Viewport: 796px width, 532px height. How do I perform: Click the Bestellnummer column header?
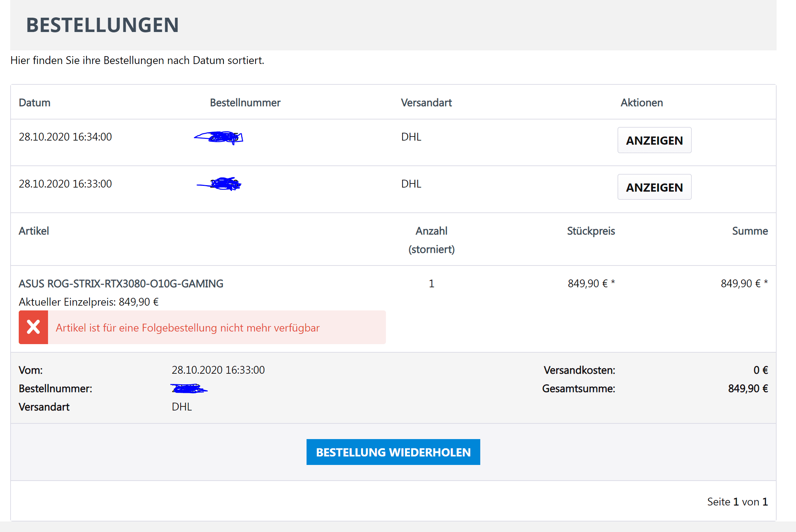(x=245, y=102)
